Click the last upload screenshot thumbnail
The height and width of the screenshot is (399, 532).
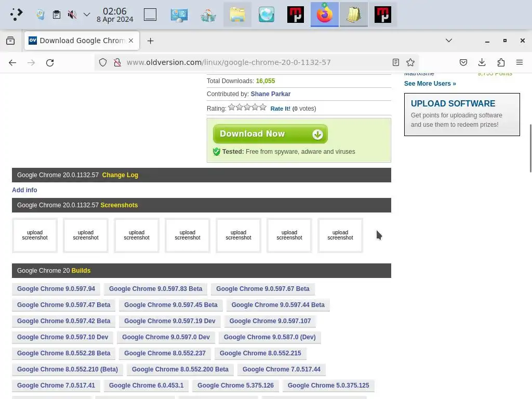point(340,235)
